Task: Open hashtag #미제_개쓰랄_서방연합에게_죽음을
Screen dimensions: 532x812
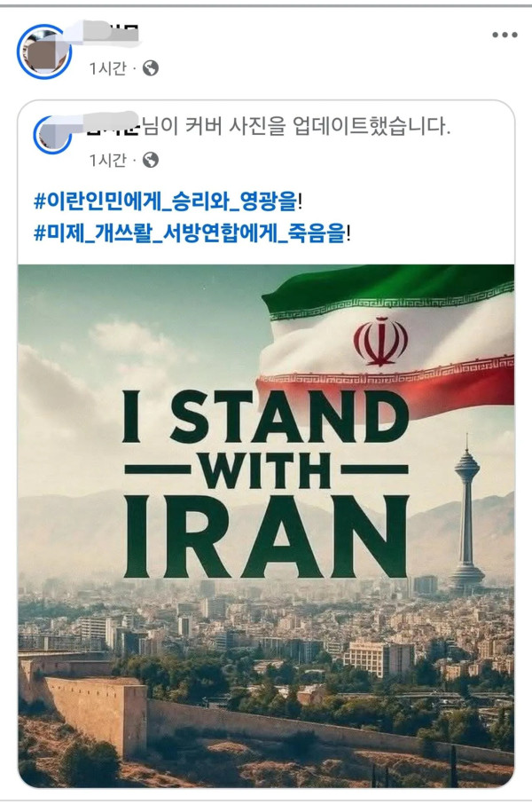Action: point(190,233)
